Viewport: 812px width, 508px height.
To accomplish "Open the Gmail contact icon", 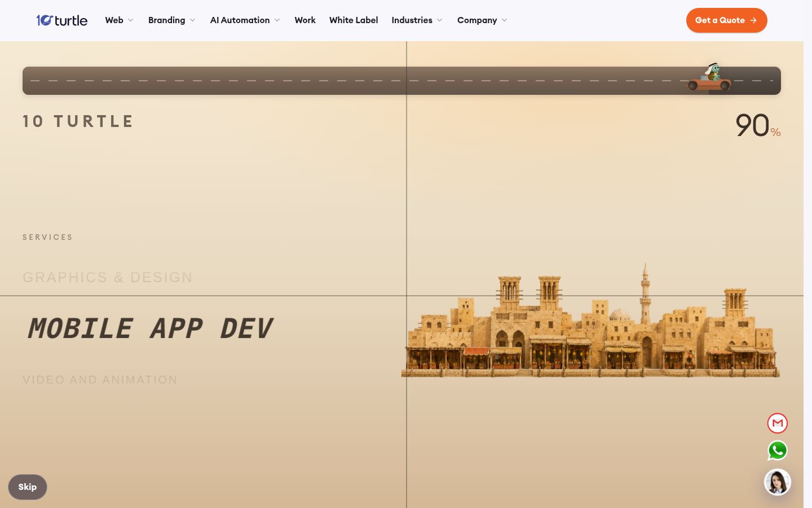I will pyautogui.click(x=778, y=423).
